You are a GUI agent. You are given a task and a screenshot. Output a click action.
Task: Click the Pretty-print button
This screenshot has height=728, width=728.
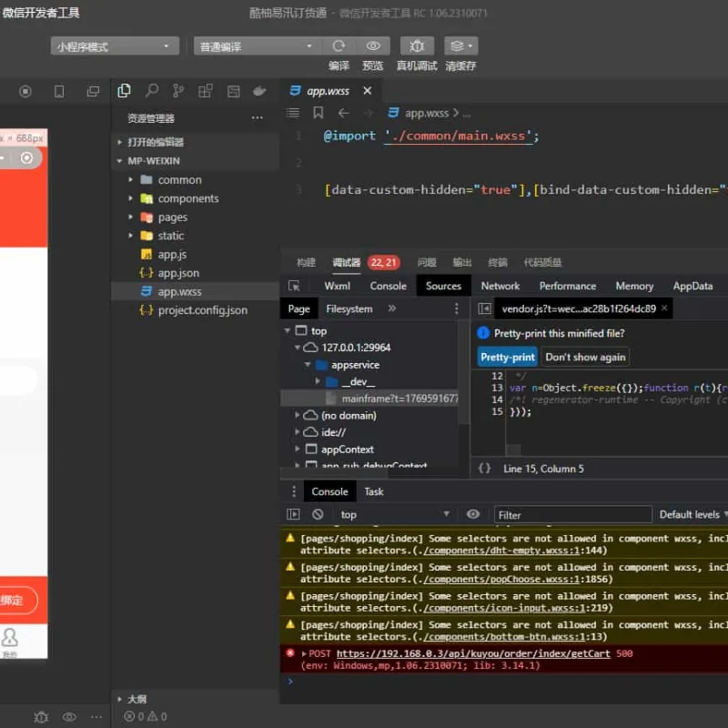(x=507, y=357)
